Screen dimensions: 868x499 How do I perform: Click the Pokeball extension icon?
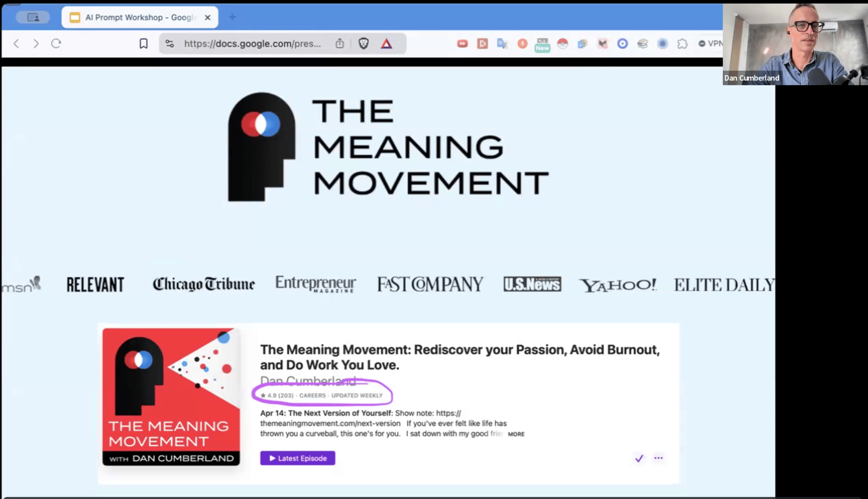point(562,44)
